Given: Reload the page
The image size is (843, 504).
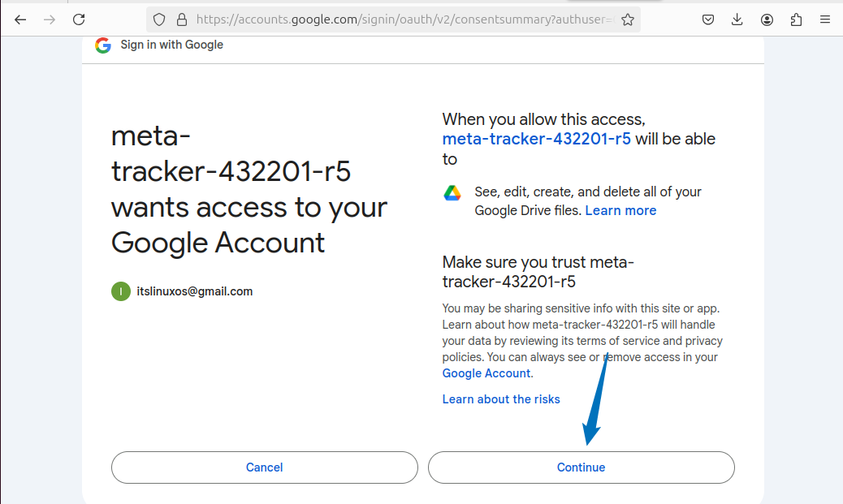Looking at the screenshot, I should [x=79, y=19].
